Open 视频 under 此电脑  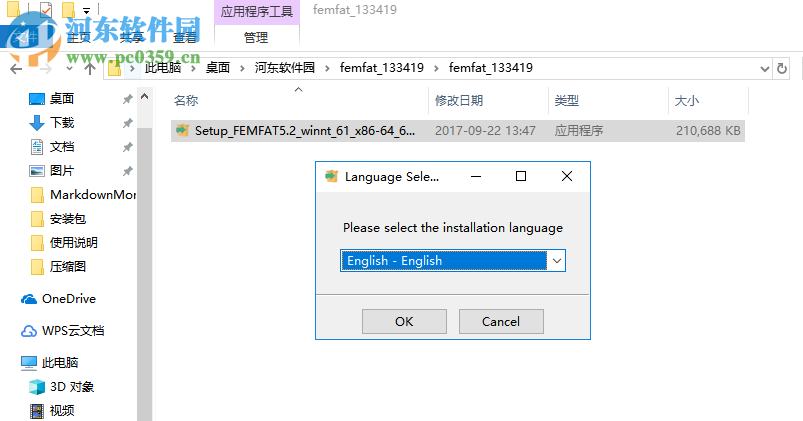click(x=62, y=411)
